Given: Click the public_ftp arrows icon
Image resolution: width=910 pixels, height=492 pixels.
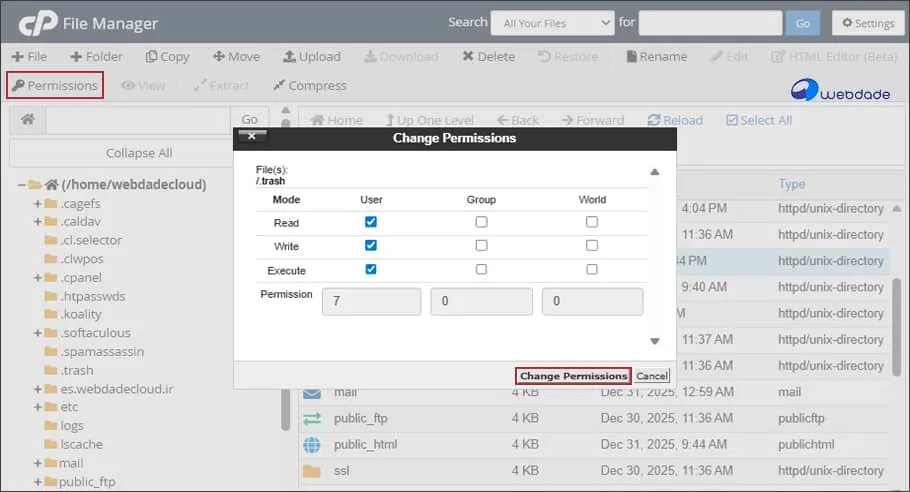Looking at the screenshot, I should pyautogui.click(x=312, y=418).
